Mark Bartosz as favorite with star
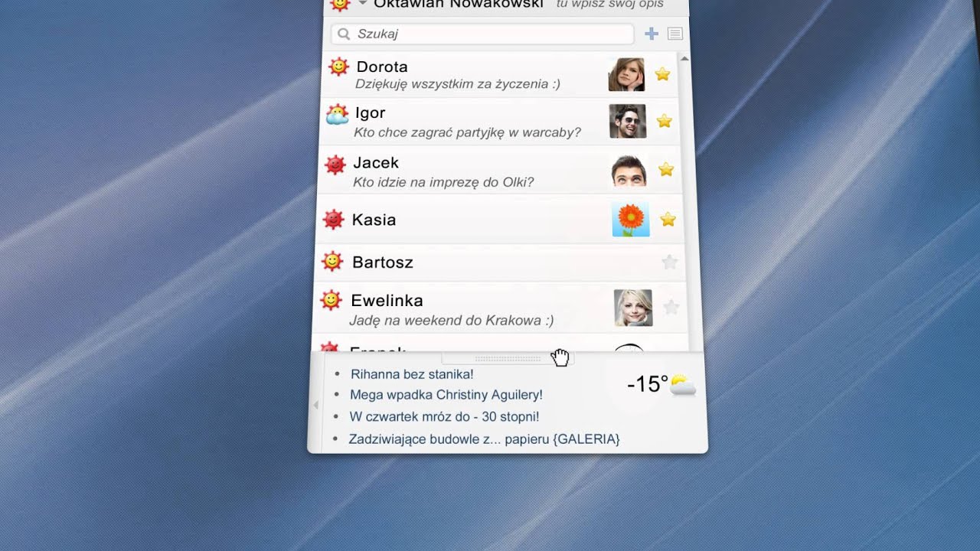 coord(669,262)
